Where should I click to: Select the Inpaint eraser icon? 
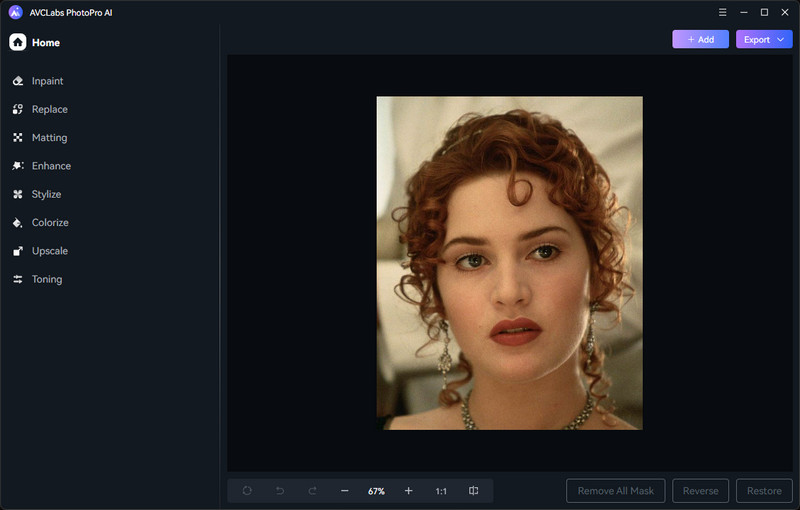pyautogui.click(x=18, y=81)
